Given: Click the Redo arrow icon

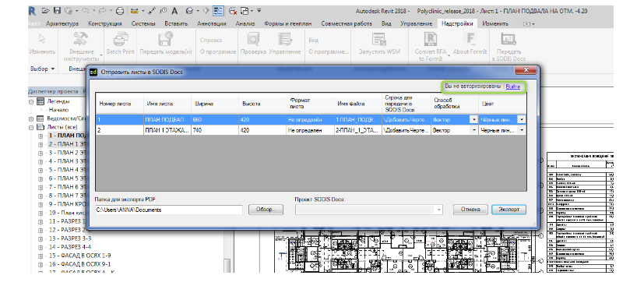Looking at the screenshot, I should [101, 11].
